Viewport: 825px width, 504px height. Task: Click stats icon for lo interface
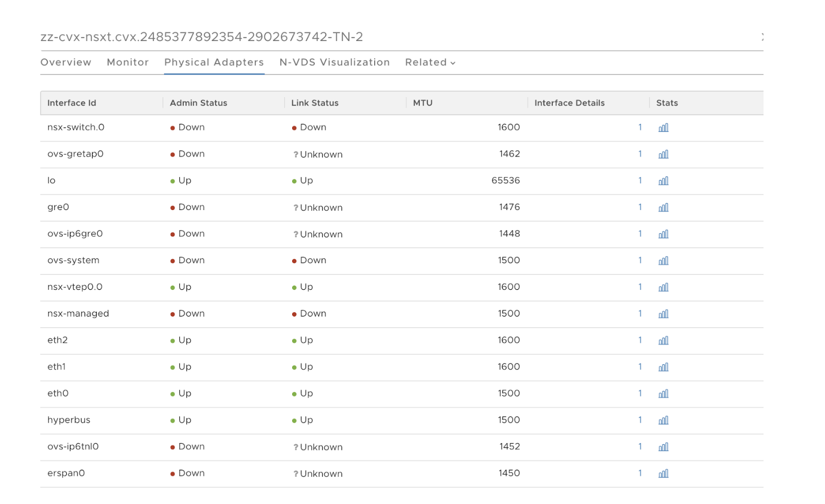point(663,181)
